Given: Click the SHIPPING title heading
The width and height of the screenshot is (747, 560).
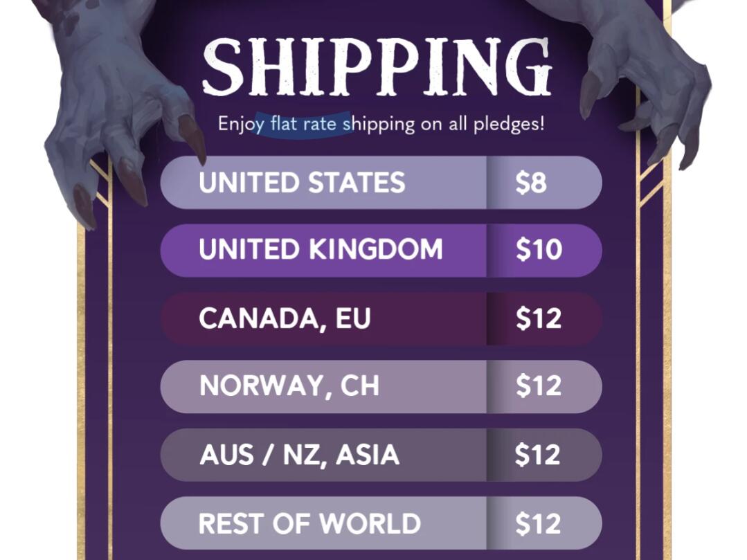Looking at the screenshot, I should click(377, 66).
